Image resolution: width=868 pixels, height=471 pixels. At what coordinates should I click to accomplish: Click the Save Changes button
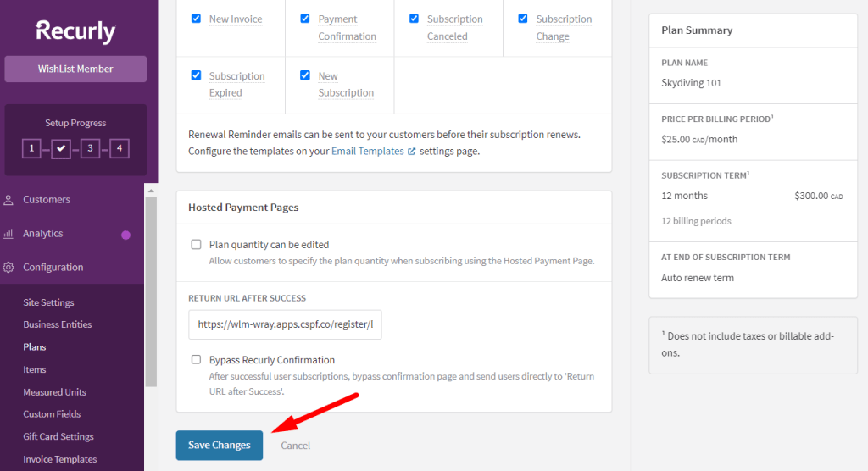(x=220, y=445)
